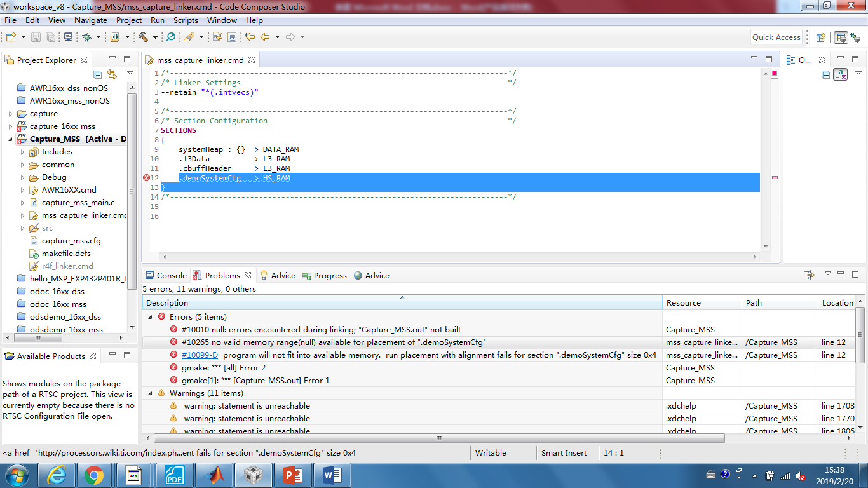Click the Problems view horizontal scrollbar

438,438
